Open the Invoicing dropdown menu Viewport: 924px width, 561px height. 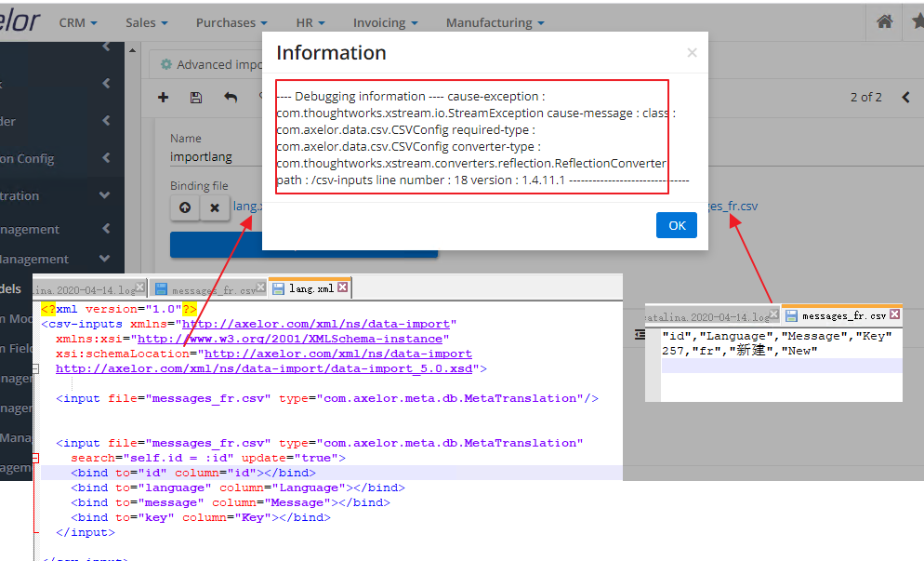(386, 22)
